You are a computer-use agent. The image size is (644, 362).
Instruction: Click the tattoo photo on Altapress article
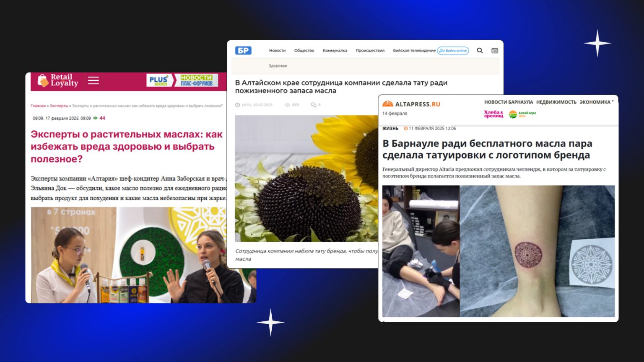click(x=498, y=251)
